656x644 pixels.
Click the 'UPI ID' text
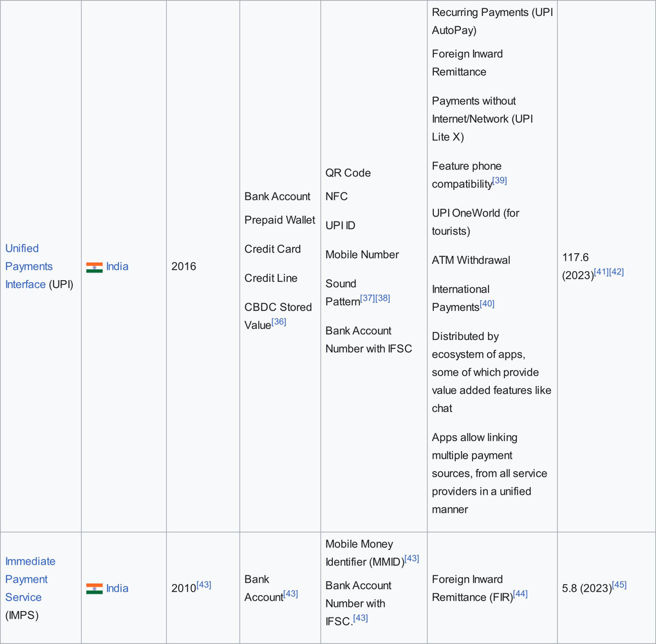coord(340,225)
